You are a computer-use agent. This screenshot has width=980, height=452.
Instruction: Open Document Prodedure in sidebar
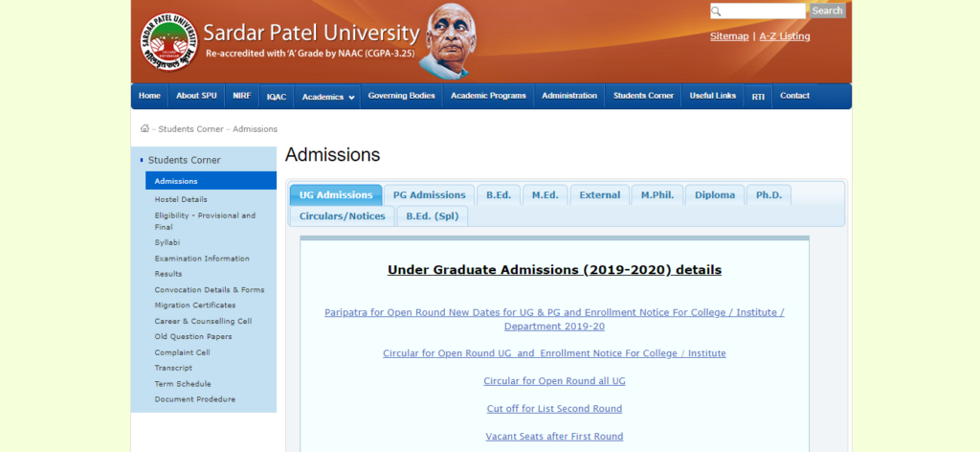[195, 399]
